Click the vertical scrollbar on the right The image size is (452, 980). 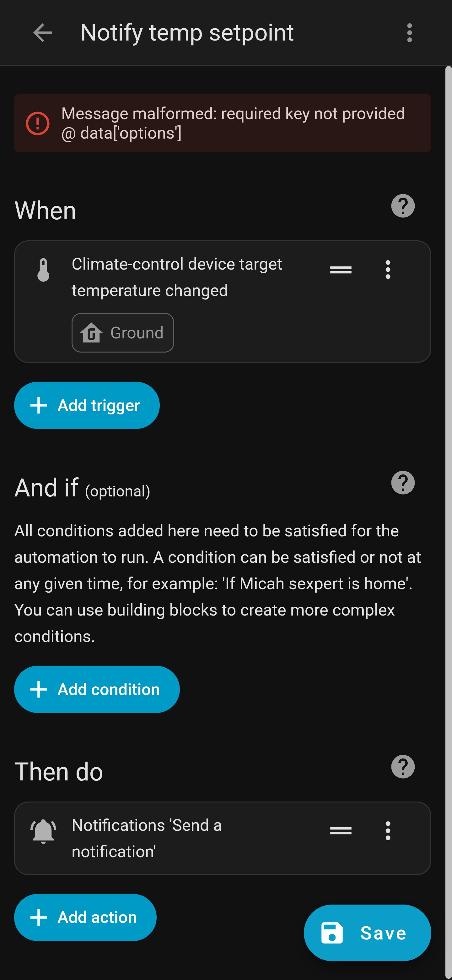pyautogui.click(x=448, y=495)
